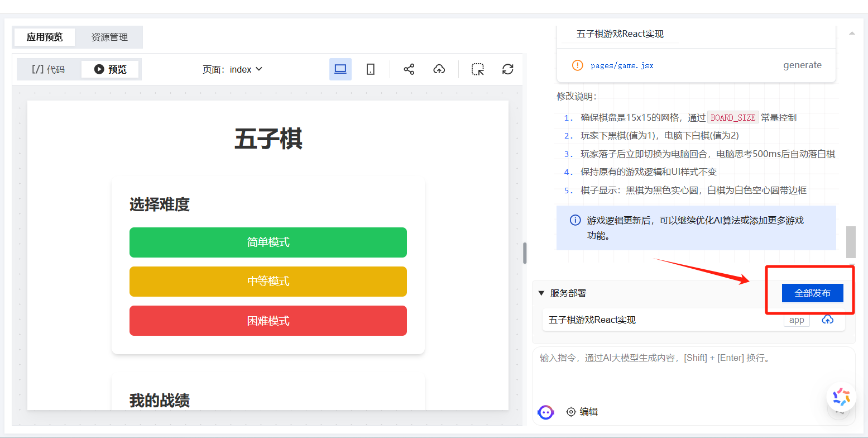Click the chat scroll-up arrow

tap(852, 33)
